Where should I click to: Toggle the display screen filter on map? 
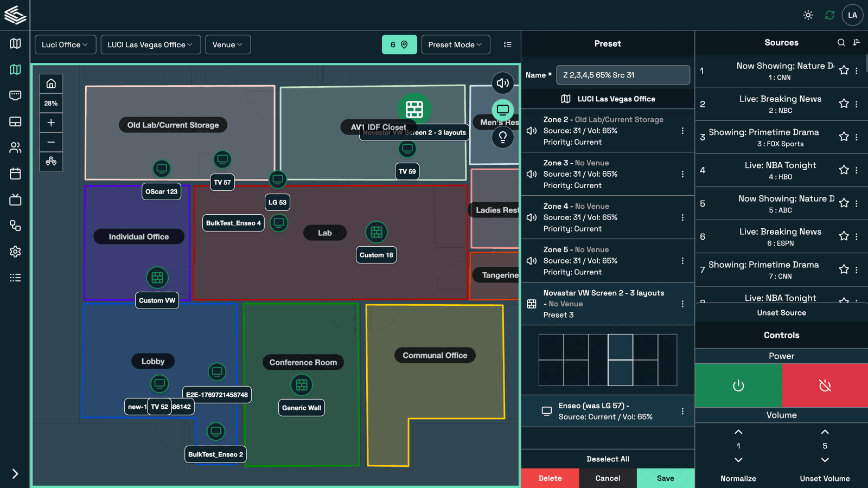[x=502, y=110]
